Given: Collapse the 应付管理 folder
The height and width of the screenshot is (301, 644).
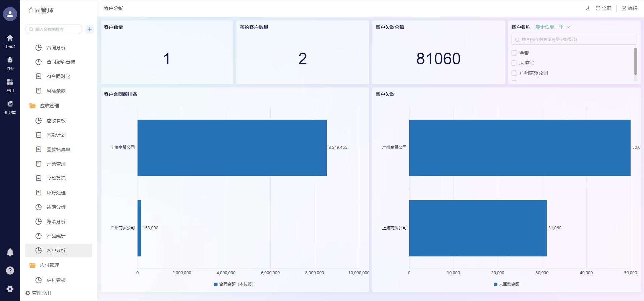Looking at the screenshot, I should pos(49,265).
